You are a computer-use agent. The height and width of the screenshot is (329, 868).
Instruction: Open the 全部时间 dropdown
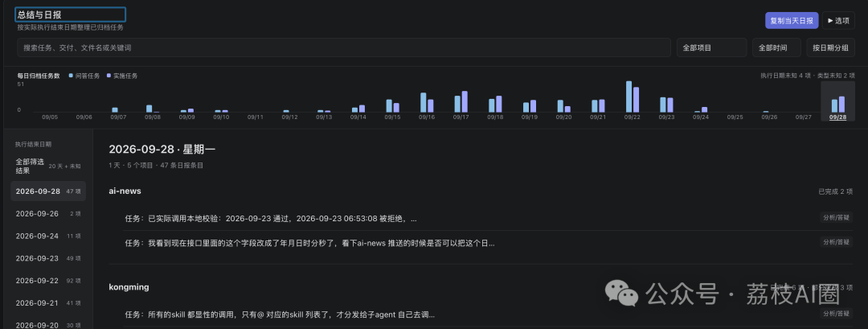pos(776,47)
